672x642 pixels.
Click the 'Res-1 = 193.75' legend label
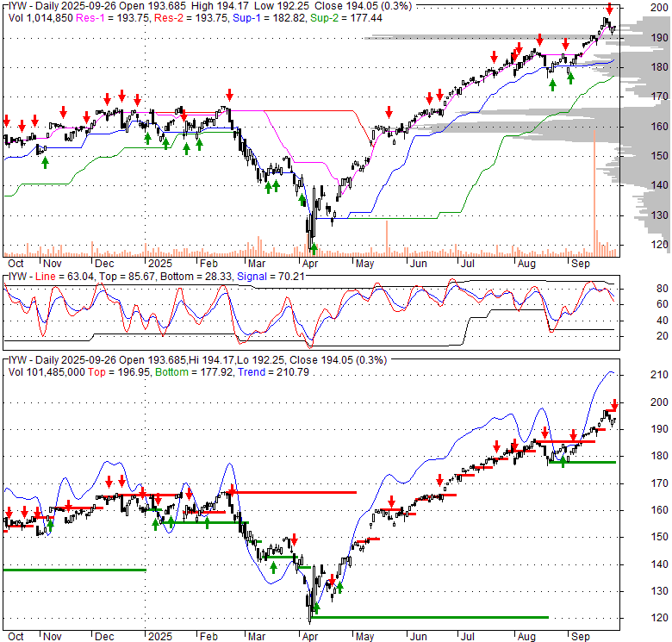[x=113, y=18]
